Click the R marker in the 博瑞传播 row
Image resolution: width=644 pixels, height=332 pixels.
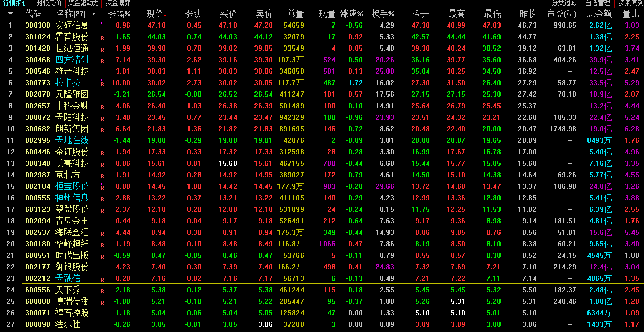[102, 302]
